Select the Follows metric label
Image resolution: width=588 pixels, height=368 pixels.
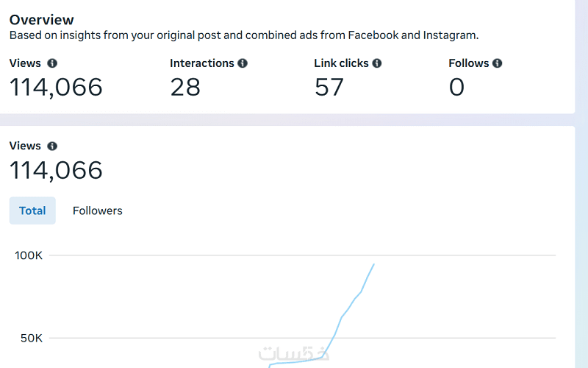pyautogui.click(x=468, y=63)
